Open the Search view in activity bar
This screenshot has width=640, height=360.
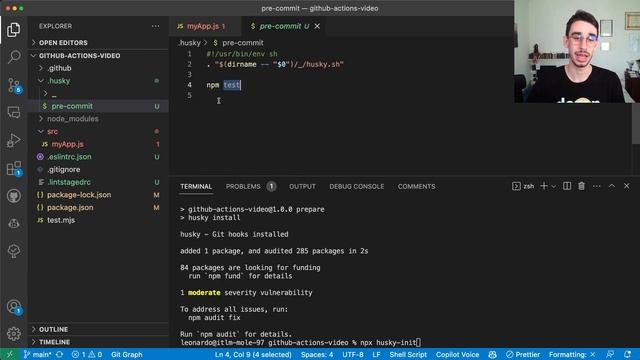(13, 57)
